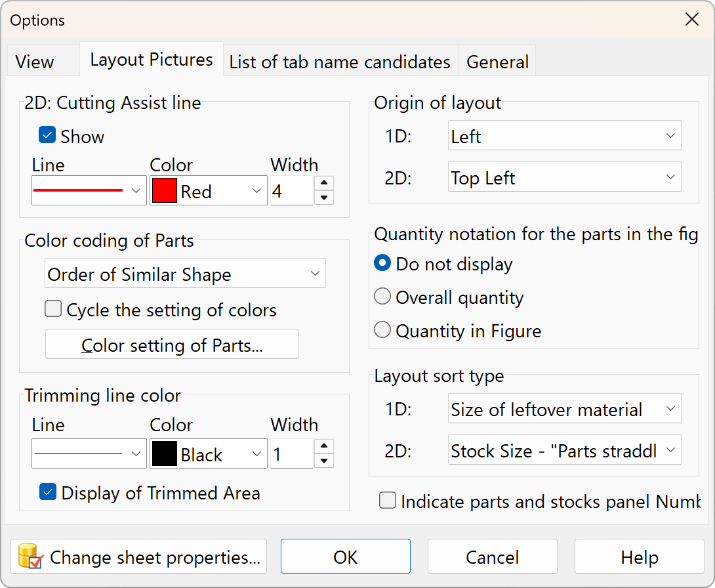Choose Quantity in Figure radio option
715x588 pixels.
pos(382,330)
